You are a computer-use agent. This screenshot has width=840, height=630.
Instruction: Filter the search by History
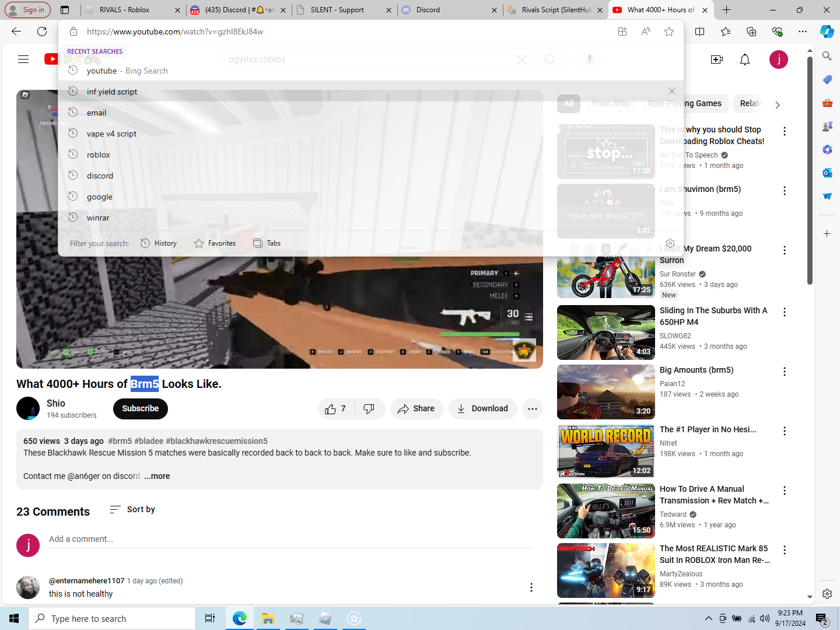coord(159,243)
